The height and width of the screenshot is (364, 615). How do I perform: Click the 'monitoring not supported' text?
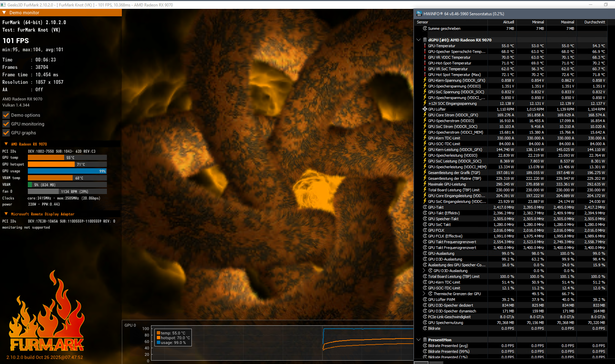coord(26,227)
